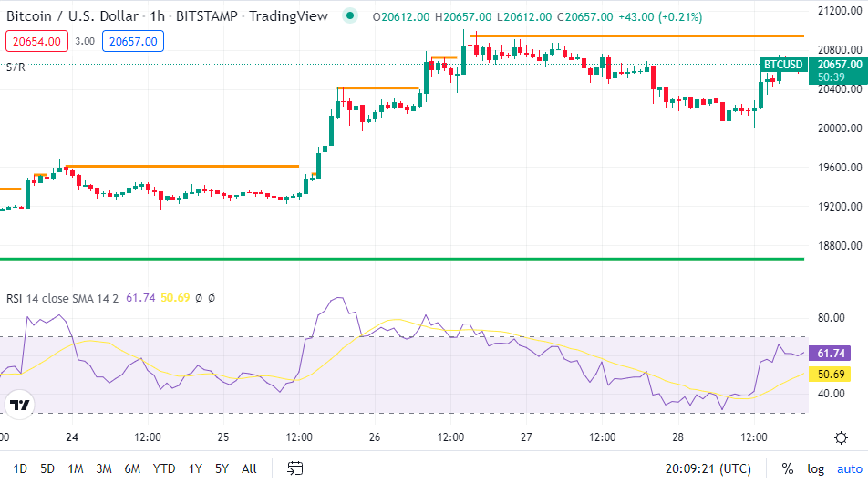Select the 1Y time range
Screen dimensions: 868x483
coord(195,468)
